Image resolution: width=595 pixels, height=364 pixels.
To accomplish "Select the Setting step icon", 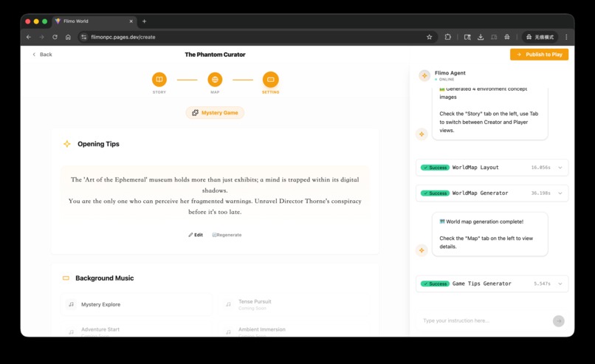I will coord(271,79).
